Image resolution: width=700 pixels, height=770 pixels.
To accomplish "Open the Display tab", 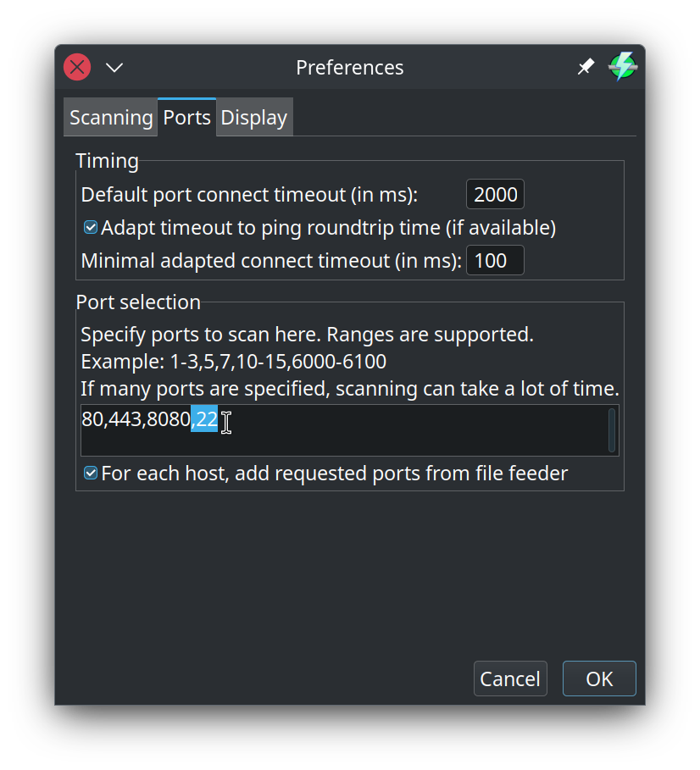I will click(253, 118).
